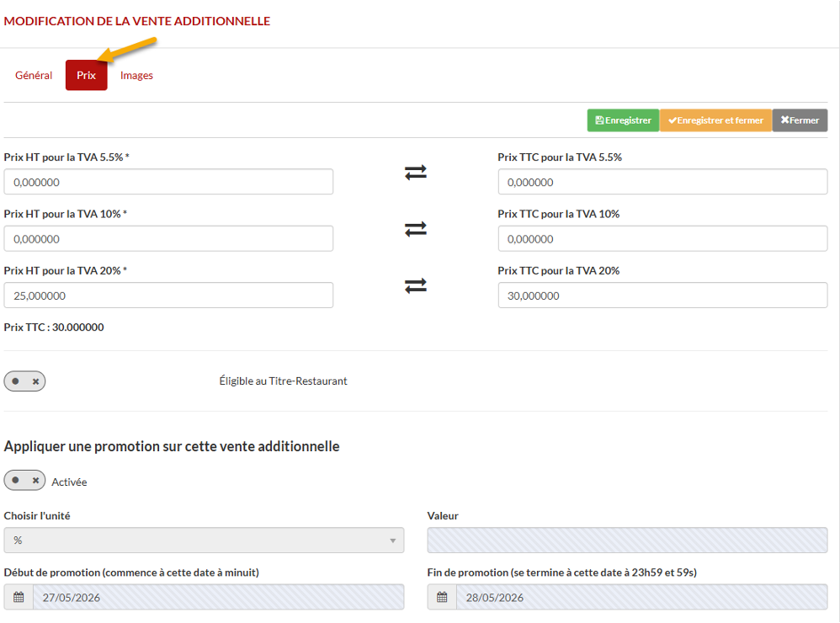Open the Choisir l'unité dropdown

point(204,540)
